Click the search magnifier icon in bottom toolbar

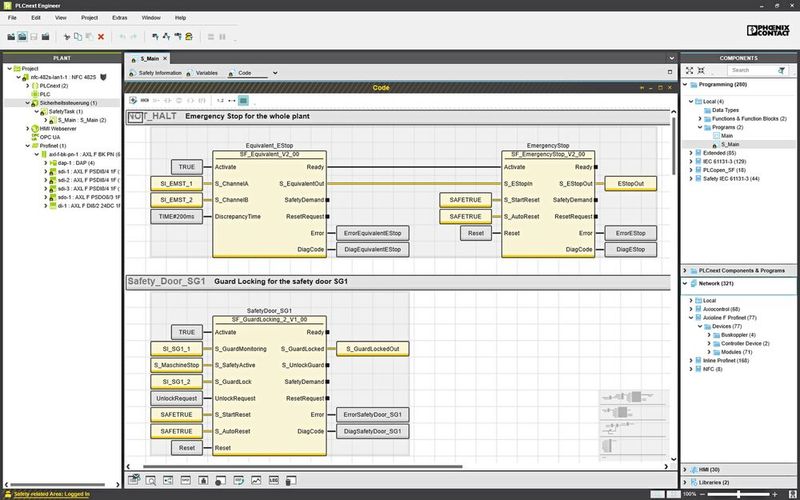[151, 480]
